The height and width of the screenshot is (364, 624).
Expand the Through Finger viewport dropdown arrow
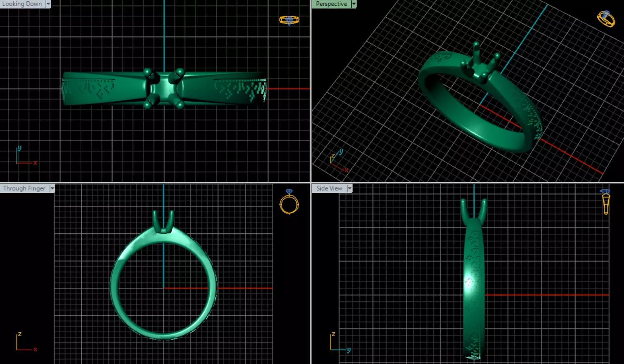(52, 188)
